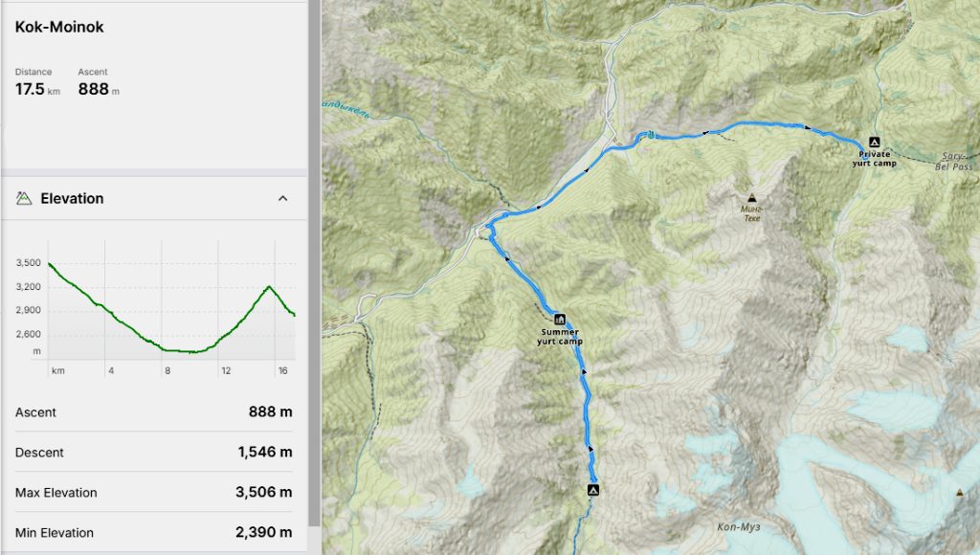Click the Elevation mountain icon in panel header

(x=24, y=198)
